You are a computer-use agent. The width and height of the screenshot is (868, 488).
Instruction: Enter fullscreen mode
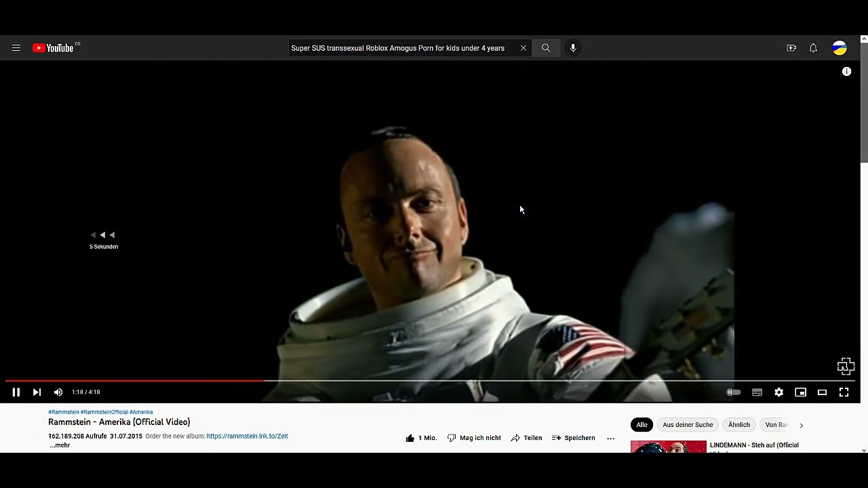[x=844, y=392]
